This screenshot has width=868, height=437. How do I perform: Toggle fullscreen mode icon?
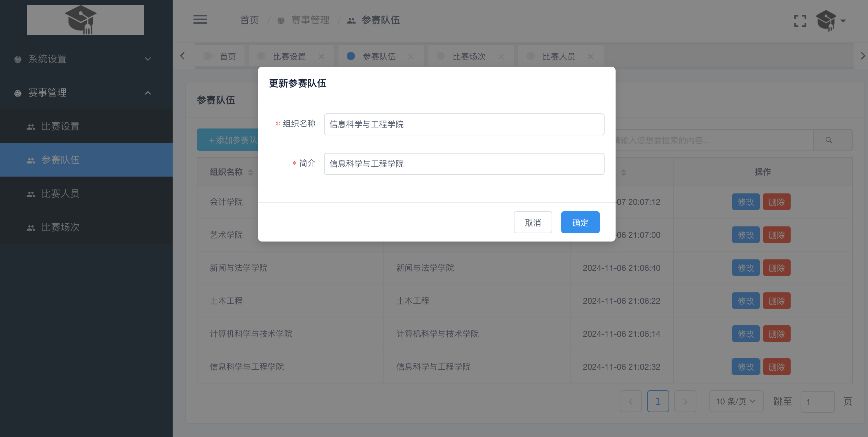click(800, 21)
